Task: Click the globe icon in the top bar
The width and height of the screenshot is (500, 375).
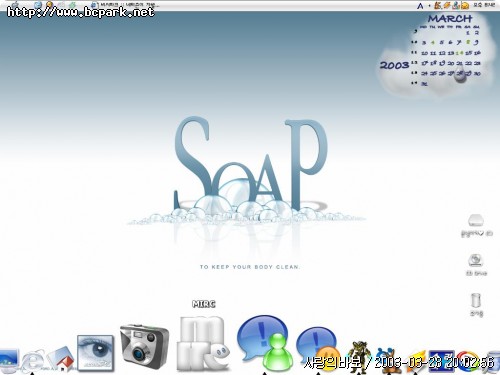Action: [x=38, y=5]
